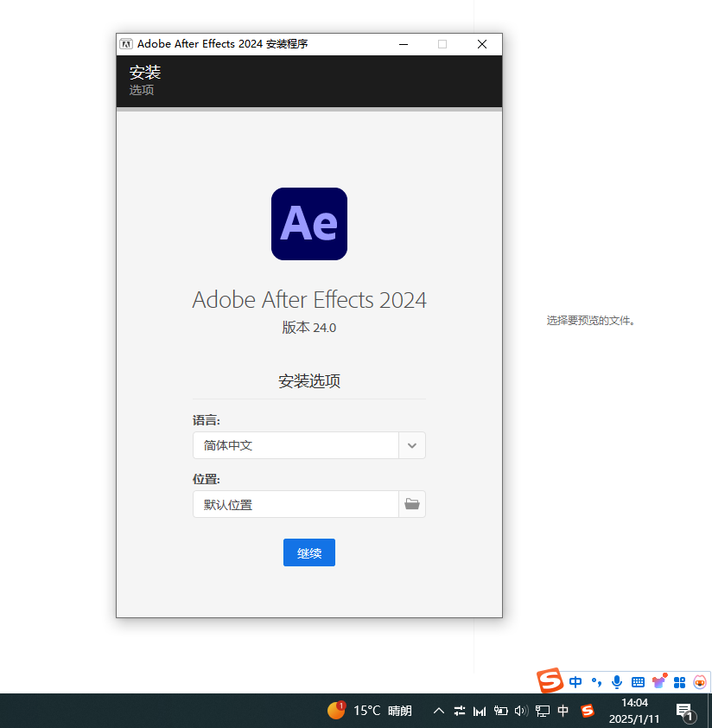This screenshot has height=728, width=712.
Task: Open the language dropdown arrow
Action: pos(411,446)
